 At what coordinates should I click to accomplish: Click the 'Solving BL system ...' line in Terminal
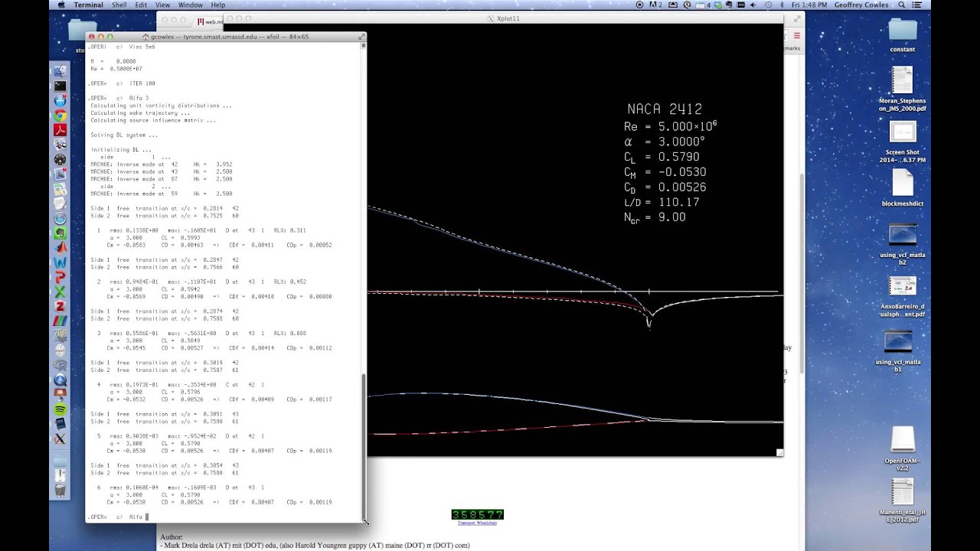124,135
